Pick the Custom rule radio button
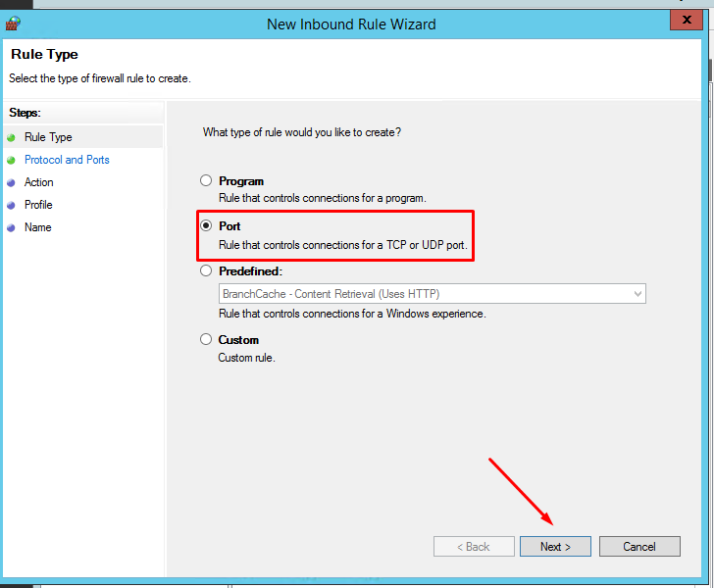The height and width of the screenshot is (588, 714). pyautogui.click(x=206, y=340)
